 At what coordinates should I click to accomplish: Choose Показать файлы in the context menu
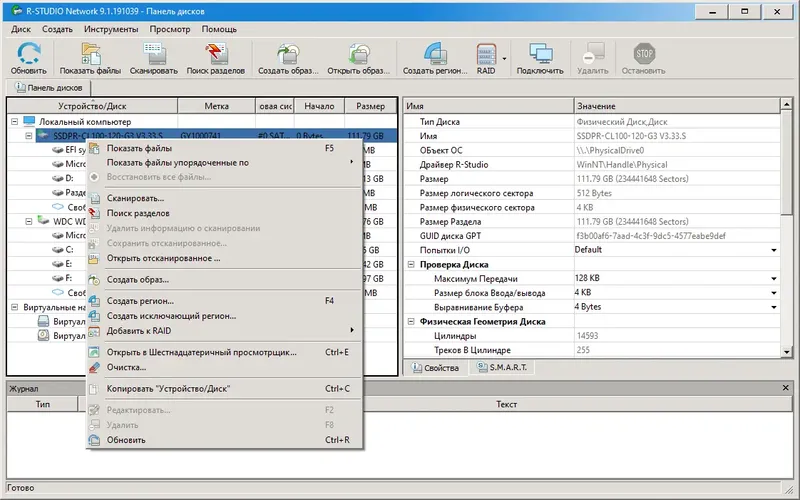click(224, 148)
